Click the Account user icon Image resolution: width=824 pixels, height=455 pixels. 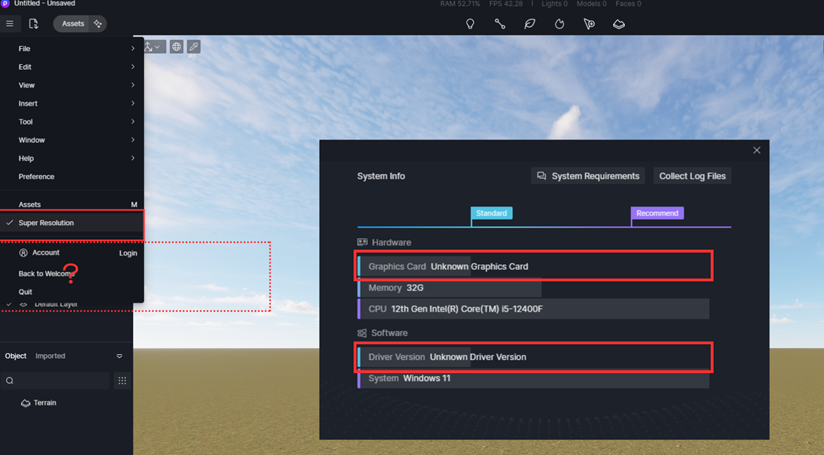[23, 253]
